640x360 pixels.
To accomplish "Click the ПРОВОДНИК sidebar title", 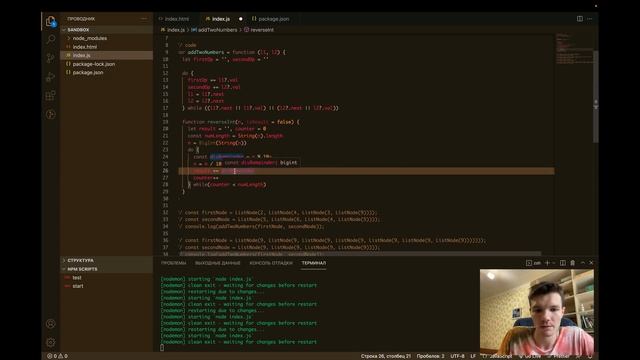I will pyautogui.click(x=81, y=19).
